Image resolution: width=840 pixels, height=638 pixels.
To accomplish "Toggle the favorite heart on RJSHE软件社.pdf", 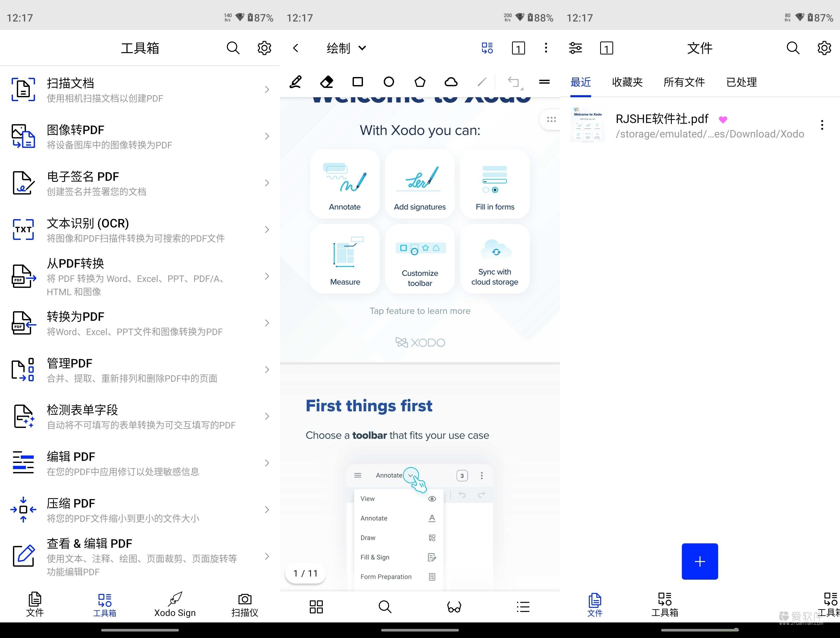I will coord(723,119).
